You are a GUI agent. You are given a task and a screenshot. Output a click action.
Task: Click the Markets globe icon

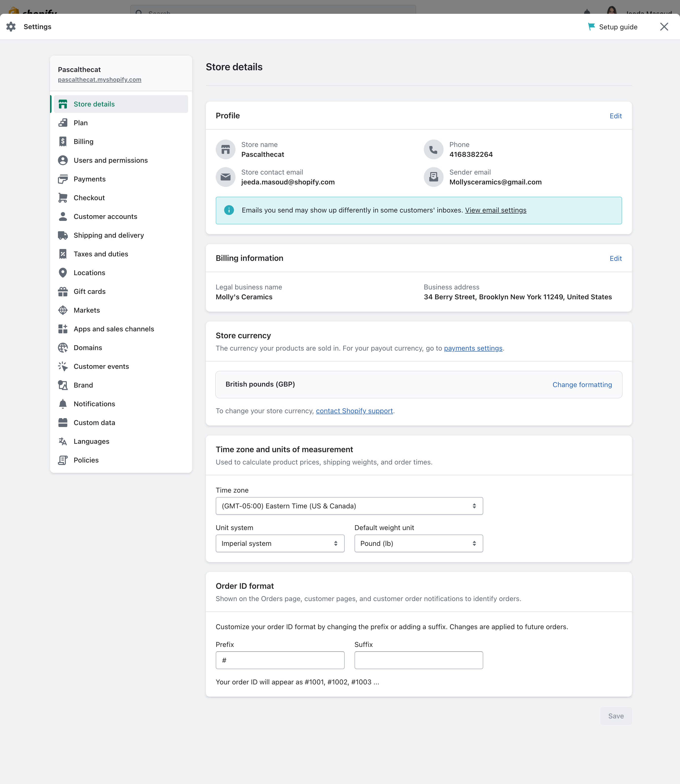click(63, 310)
